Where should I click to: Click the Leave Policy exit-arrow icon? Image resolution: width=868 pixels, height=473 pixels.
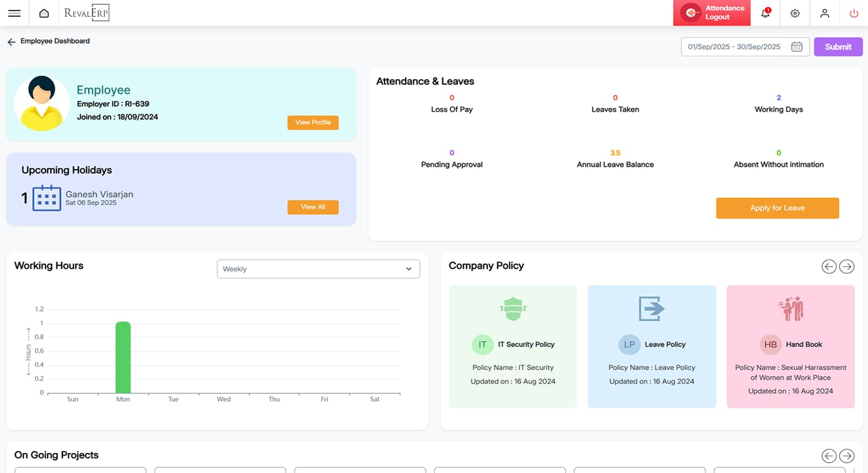(651, 309)
